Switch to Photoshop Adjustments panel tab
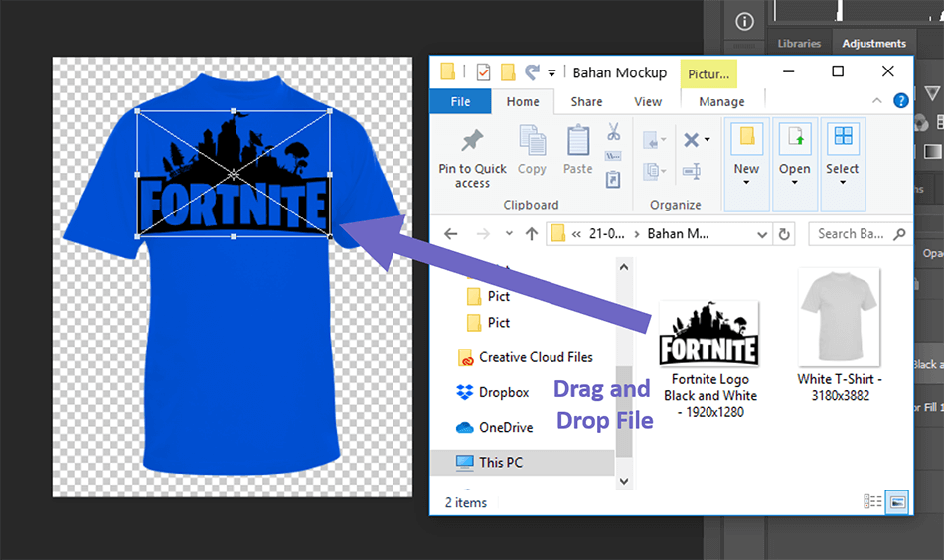This screenshot has height=560, width=944. (873, 44)
